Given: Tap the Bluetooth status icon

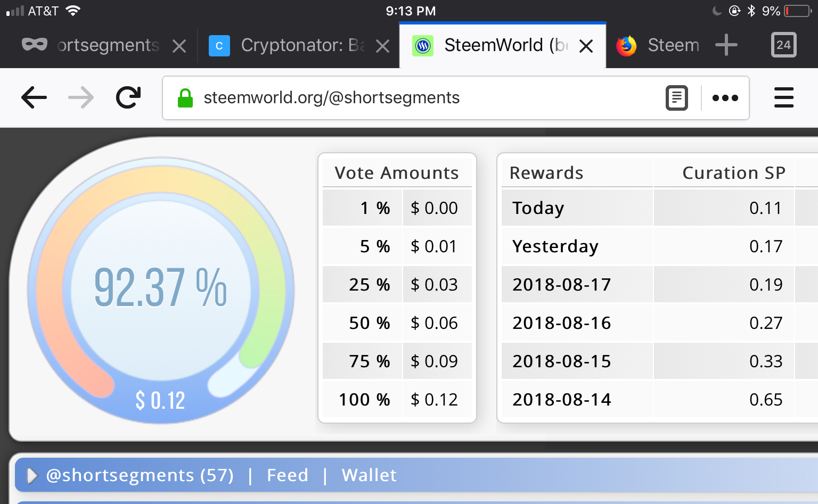Looking at the screenshot, I should click(x=751, y=11).
